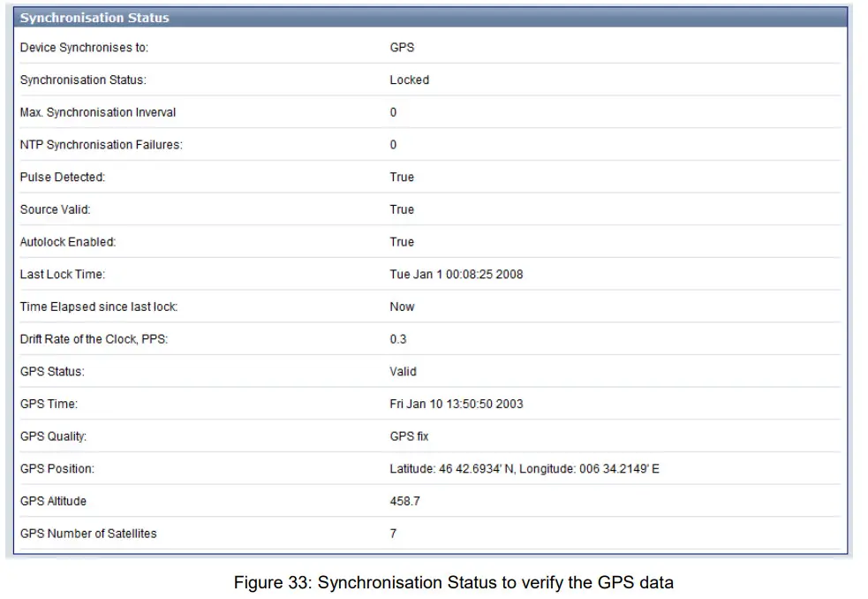Viewport: 868px width, 599px height.
Task: Click the 'Max. Synchronisation Inverval' label
Action: click(x=97, y=112)
